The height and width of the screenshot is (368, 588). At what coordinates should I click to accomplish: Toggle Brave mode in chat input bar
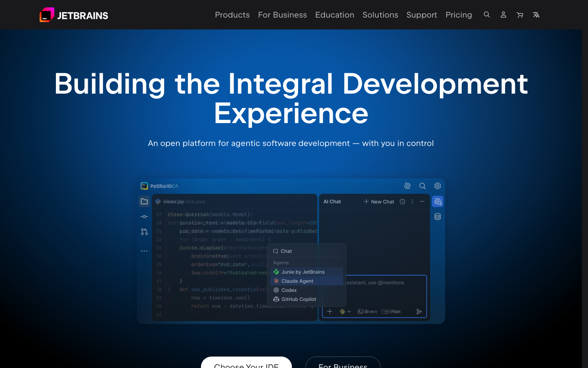[367, 312]
